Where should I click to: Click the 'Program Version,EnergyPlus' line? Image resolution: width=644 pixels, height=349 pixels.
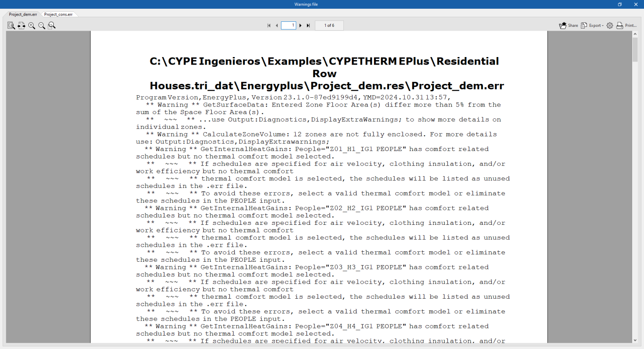click(x=293, y=97)
